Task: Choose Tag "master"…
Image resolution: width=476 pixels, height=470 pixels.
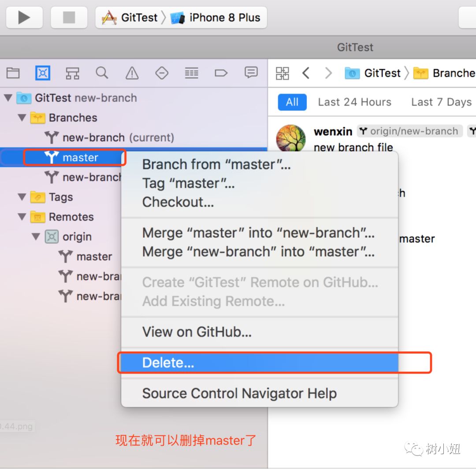Action: pos(260,183)
